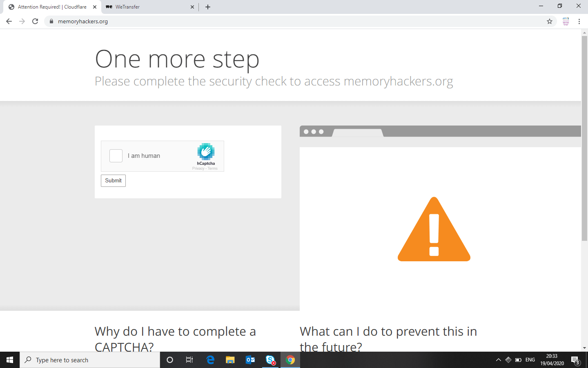View site information via lock icon
The height and width of the screenshot is (368, 588).
pyautogui.click(x=51, y=21)
